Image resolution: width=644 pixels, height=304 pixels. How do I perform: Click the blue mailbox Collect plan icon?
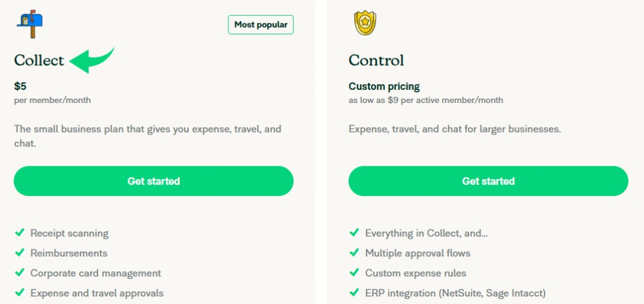pyautogui.click(x=29, y=24)
